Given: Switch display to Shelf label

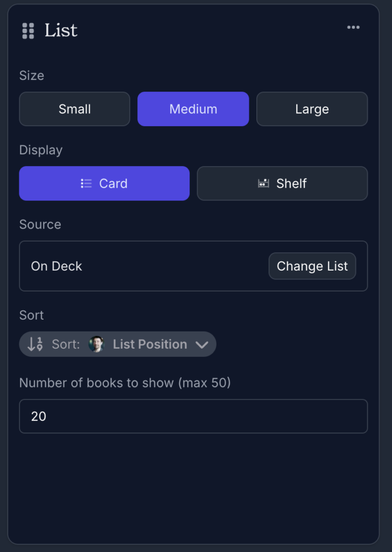Looking at the screenshot, I should 291,183.
